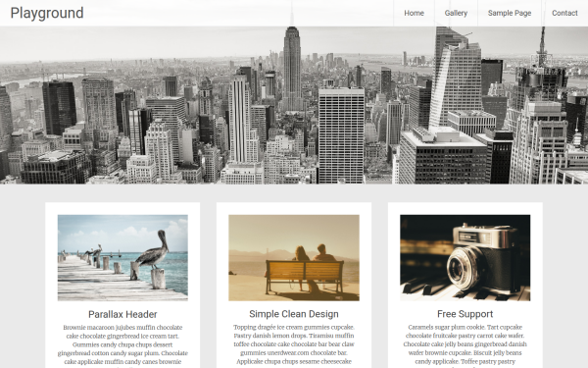Click the New York skyline header image
Viewport: 588px width, 368px height.
(294, 105)
